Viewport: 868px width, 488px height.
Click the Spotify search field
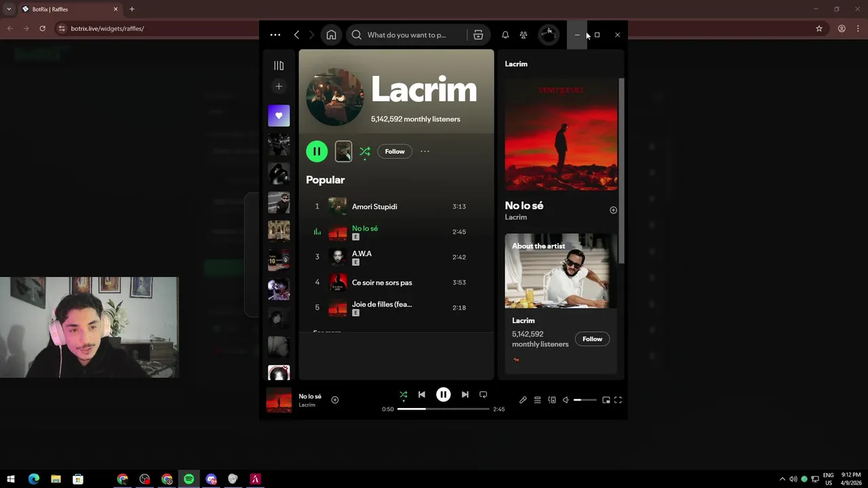point(407,35)
